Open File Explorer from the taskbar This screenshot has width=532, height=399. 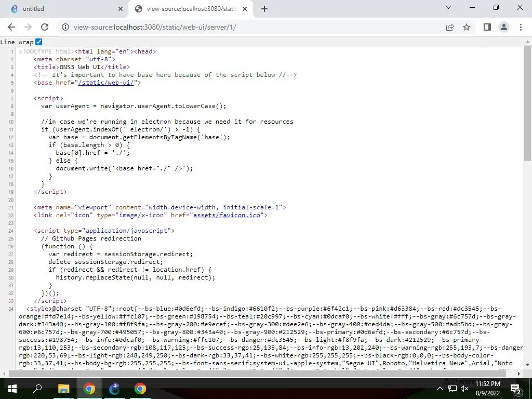point(63,389)
